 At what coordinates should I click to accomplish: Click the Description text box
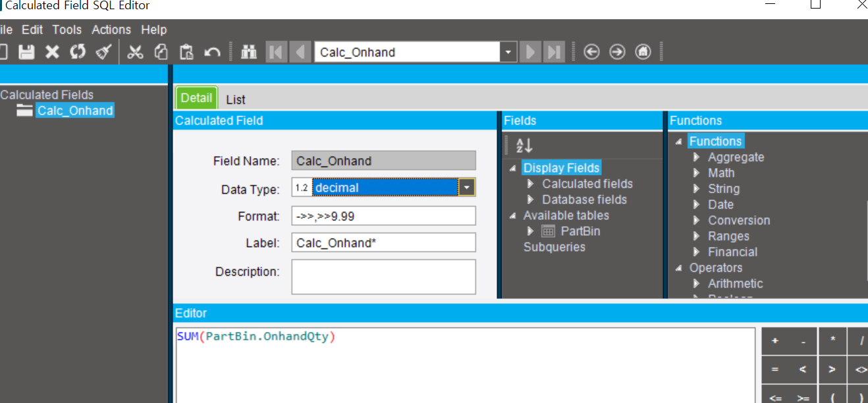click(383, 277)
